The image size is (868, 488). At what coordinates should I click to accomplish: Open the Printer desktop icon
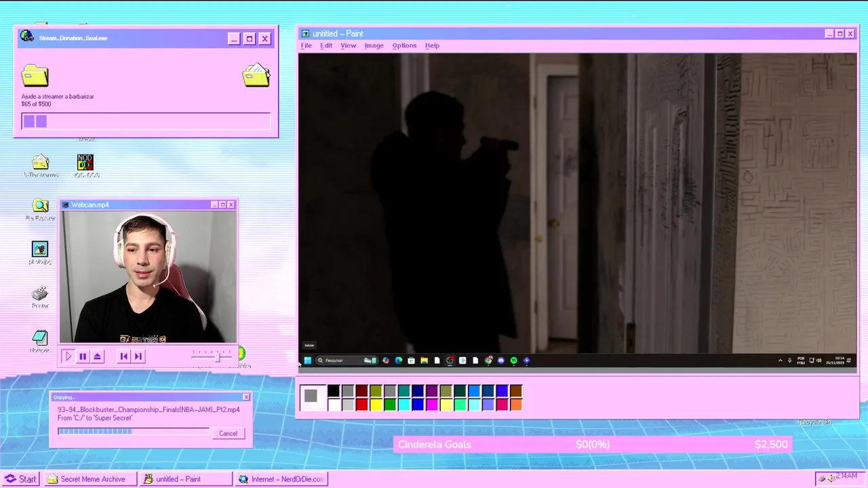(40, 297)
